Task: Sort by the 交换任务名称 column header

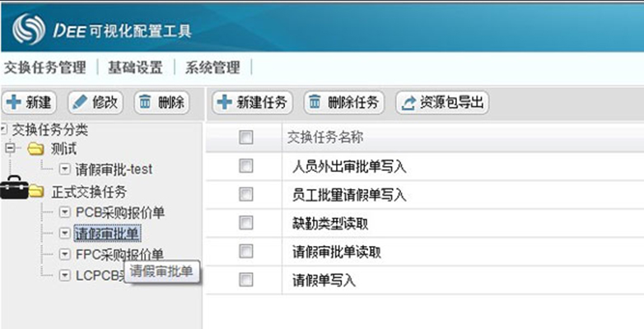Action: [325, 137]
